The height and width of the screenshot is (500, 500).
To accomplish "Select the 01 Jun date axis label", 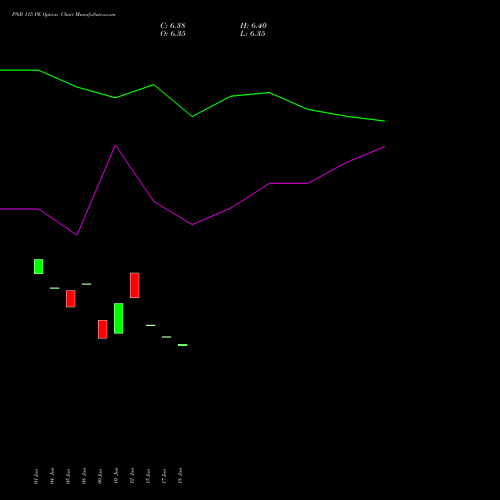I will tap(36, 476).
